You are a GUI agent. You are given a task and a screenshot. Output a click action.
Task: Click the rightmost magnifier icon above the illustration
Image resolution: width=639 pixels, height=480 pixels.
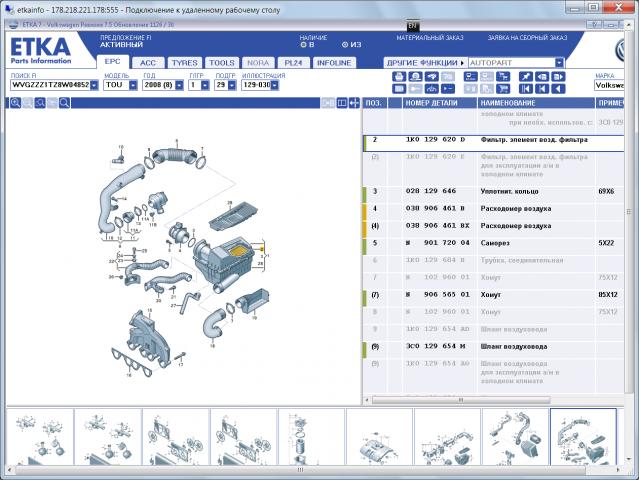[x=64, y=103]
